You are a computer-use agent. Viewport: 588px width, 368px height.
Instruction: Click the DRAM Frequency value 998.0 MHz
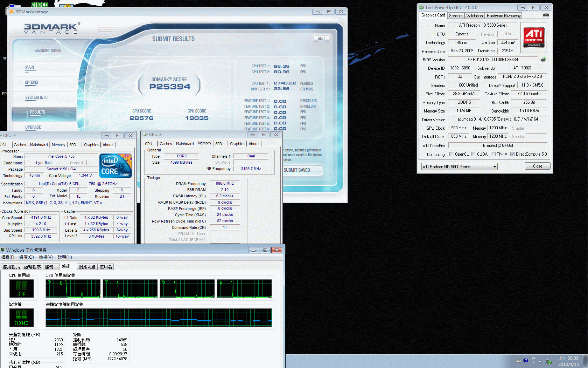(225, 183)
